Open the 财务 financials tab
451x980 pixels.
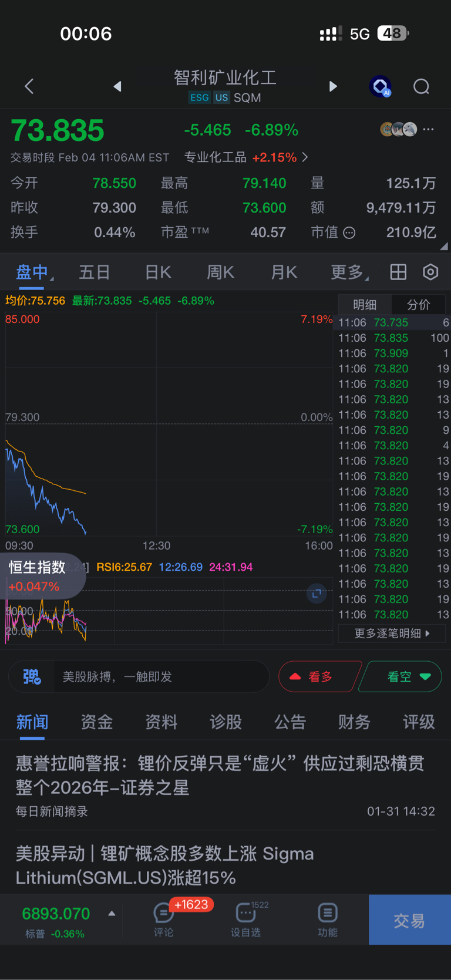coord(354,722)
